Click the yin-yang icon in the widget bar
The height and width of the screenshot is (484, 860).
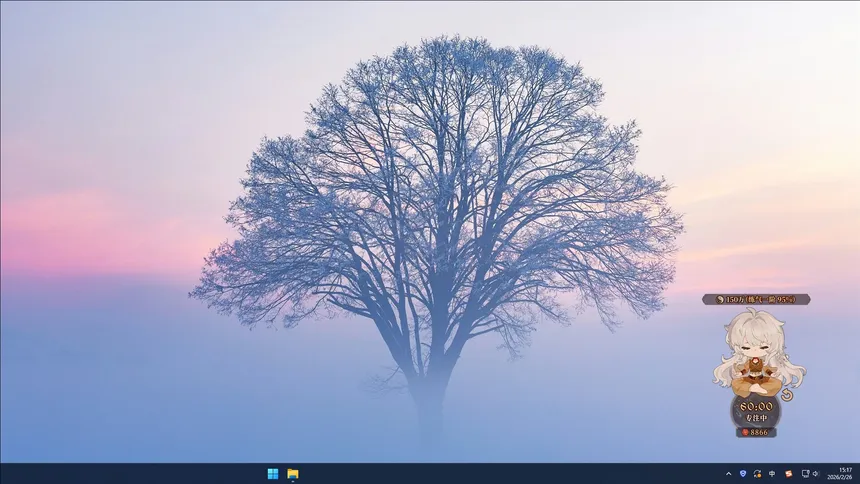point(719,299)
